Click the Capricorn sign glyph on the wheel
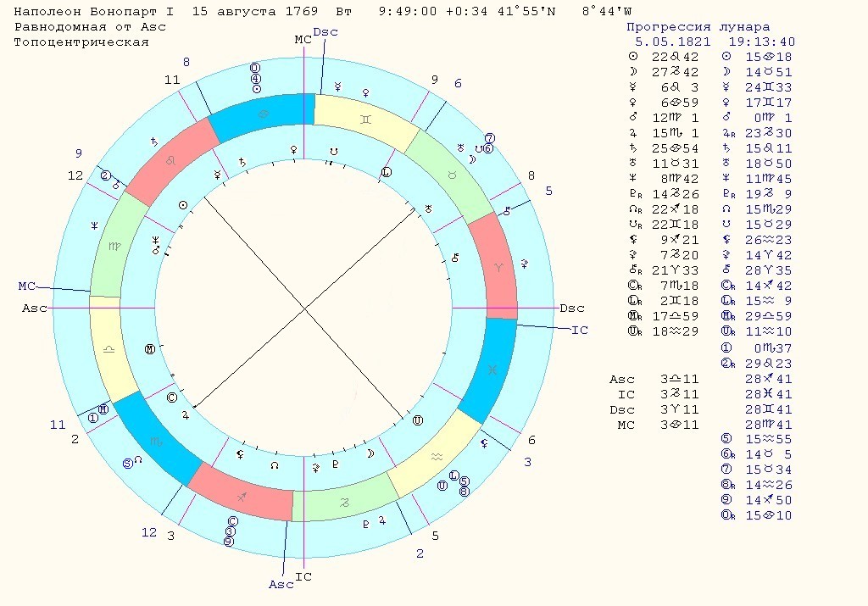Image resolution: width=868 pixels, height=606 pixels. tap(344, 503)
